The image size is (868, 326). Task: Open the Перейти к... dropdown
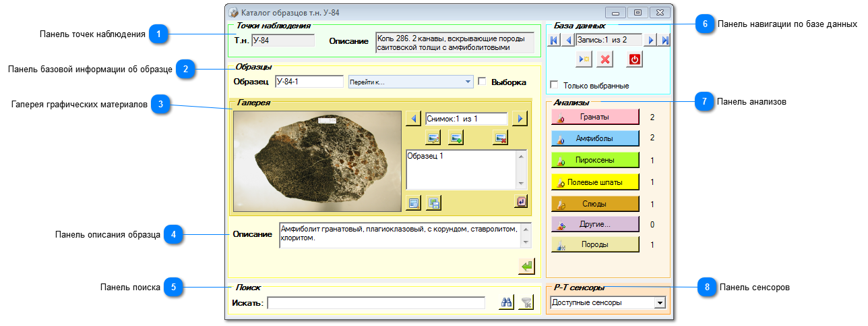(x=410, y=82)
